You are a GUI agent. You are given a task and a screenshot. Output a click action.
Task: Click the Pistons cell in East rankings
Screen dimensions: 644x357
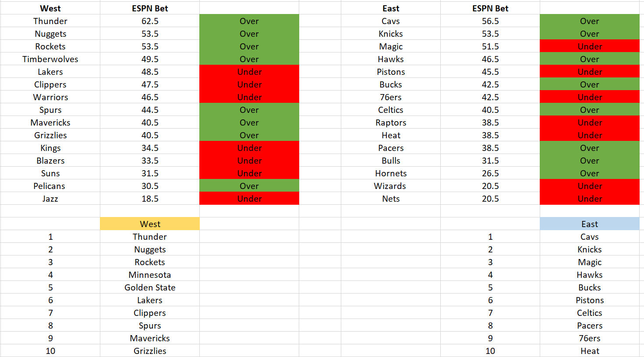[x=589, y=300]
